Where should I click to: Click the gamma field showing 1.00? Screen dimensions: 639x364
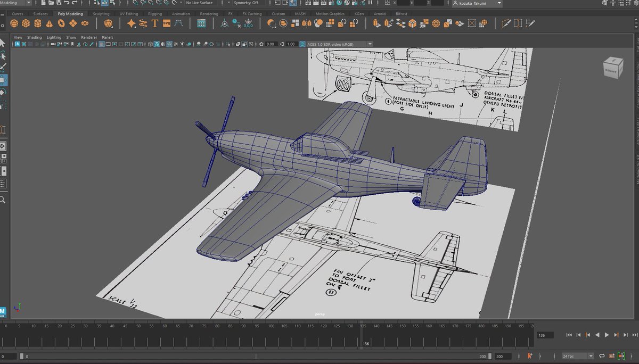[x=291, y=44]
